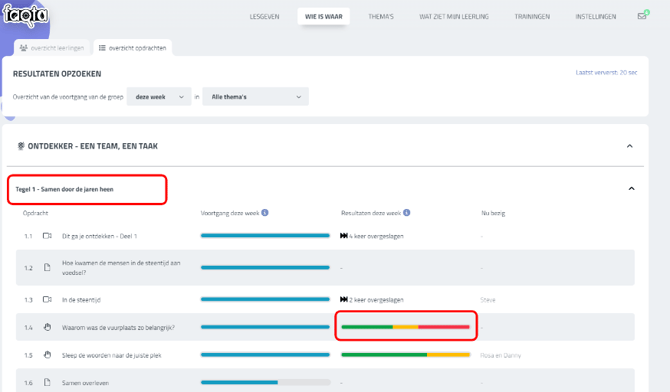Open the 'deze week' period dropdown

tap(159, 97)
